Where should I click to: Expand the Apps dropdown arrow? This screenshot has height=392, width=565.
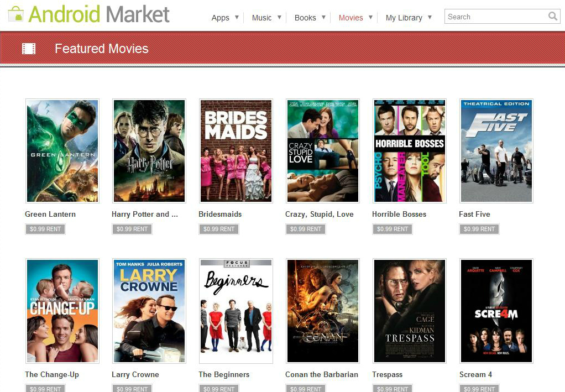coord(237,17)
